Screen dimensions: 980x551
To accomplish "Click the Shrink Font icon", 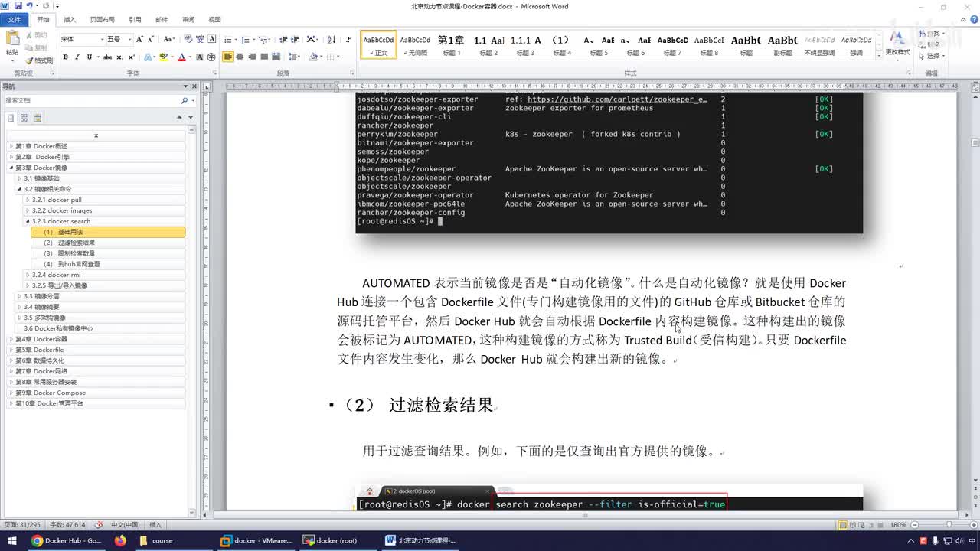I will (151, 39).
